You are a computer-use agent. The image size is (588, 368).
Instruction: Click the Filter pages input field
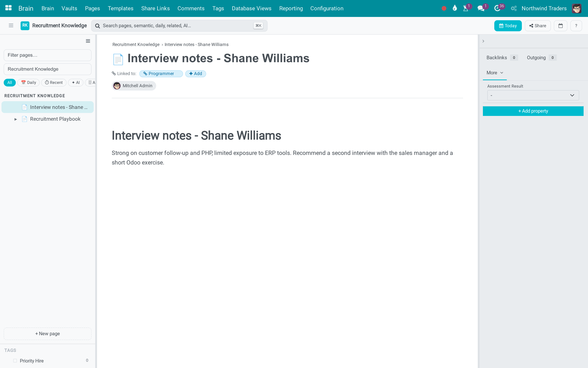(48, 55)
